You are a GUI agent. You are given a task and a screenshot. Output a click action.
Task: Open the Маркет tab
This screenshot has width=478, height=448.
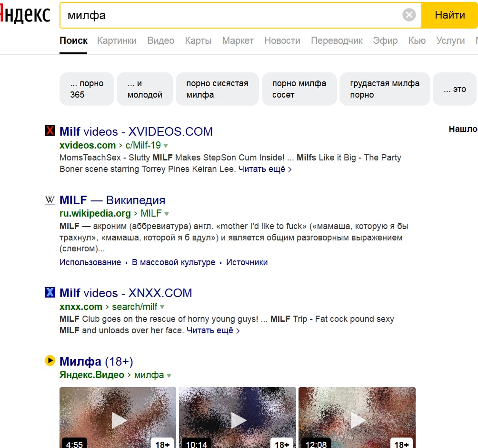[238, 40]
